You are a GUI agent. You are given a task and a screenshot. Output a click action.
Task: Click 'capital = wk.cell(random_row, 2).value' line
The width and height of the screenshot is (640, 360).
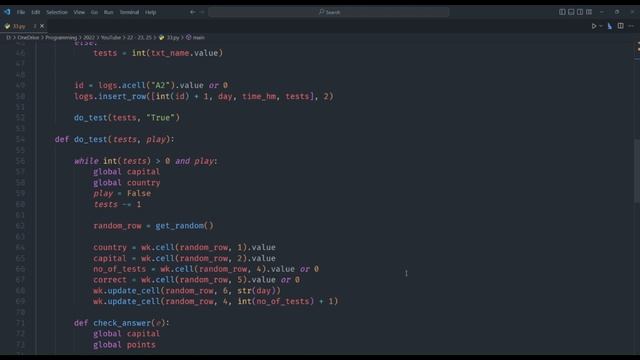tap(184, 258)
